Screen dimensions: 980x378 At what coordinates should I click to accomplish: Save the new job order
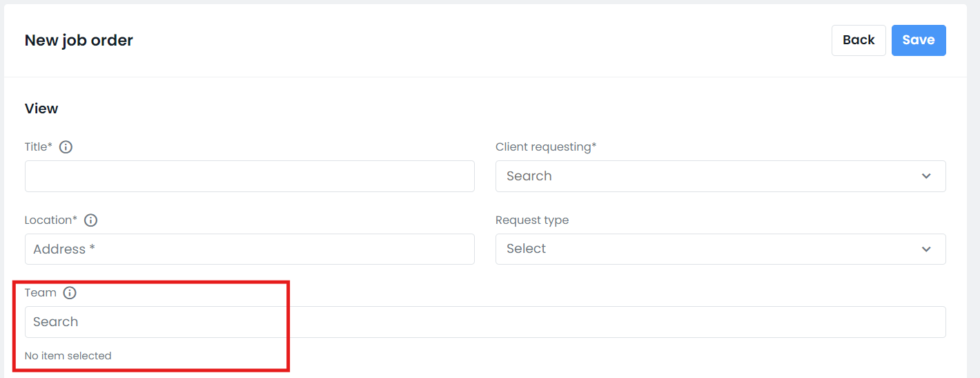click(919, 40)
